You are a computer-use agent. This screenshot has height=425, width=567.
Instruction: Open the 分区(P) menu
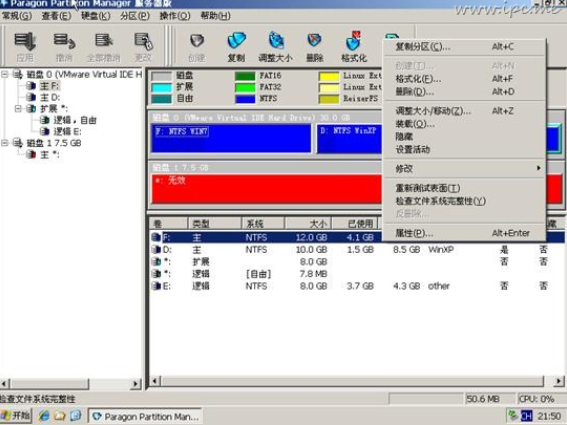pos(135,16)
